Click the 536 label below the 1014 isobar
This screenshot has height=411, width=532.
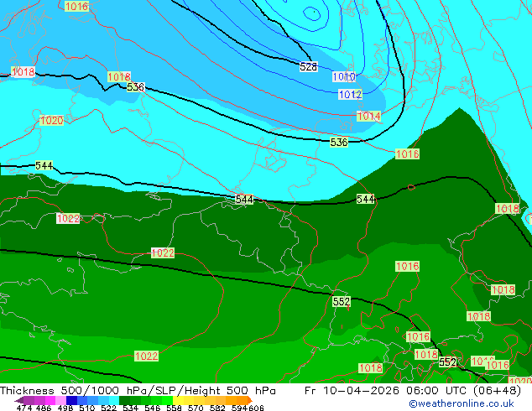coord(339,142)
